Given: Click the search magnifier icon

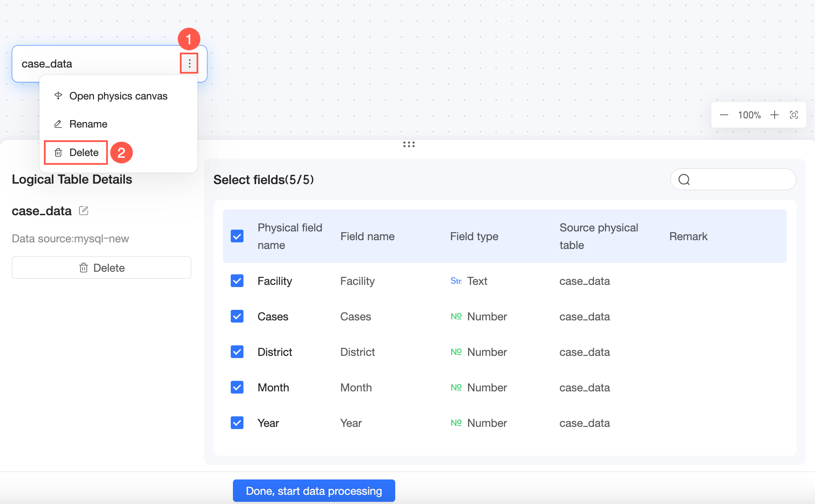Looking at the screenshot, I should (684, 179).
